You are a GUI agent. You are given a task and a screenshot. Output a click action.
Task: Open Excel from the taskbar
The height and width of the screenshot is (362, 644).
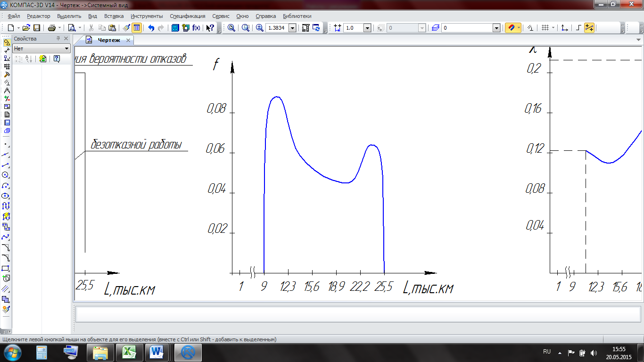click(130, 353)
